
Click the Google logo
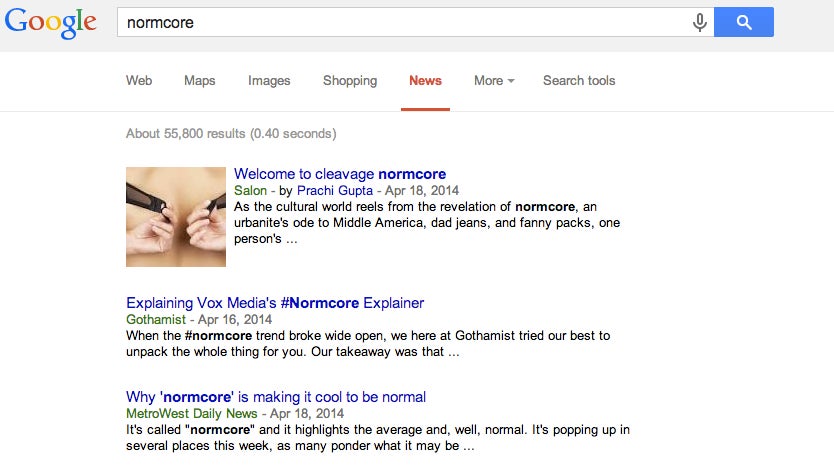click(51, 23)
